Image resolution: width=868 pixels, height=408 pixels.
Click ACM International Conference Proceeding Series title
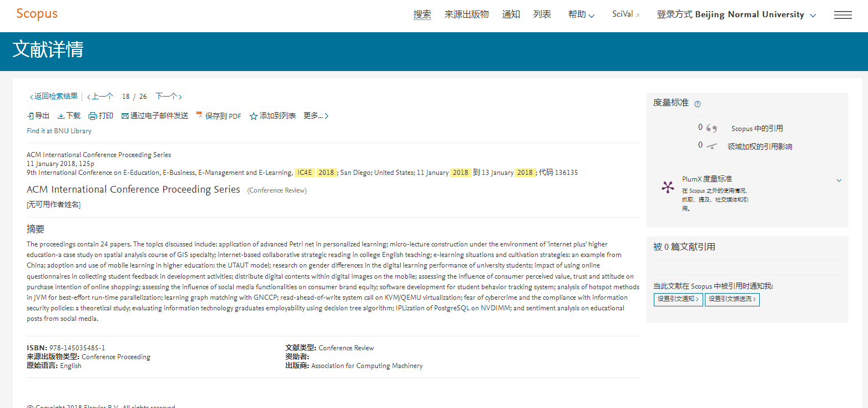click(x=133, y=189)
